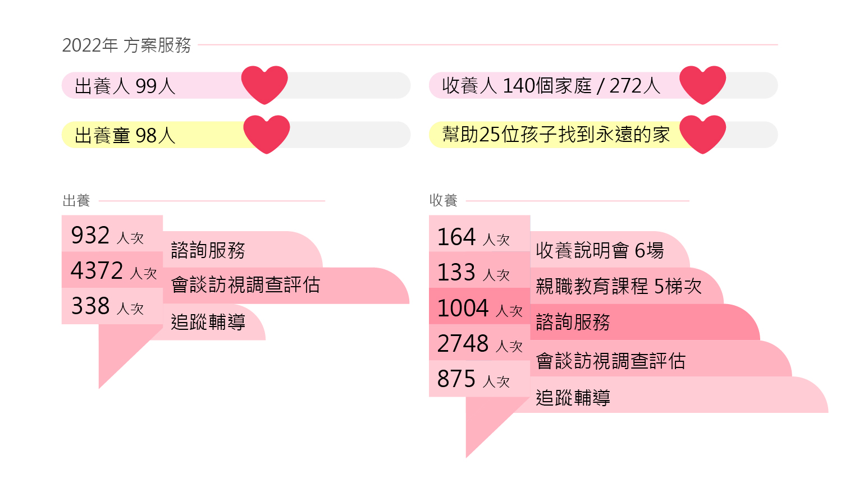Select 追蹤輔導 in the 收養 section
This screenshot has width=868, height=492.
coord(573,398)
